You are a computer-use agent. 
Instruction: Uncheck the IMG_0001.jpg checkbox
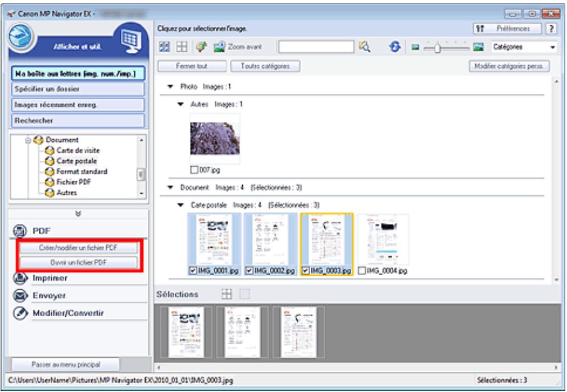[x=193, y=271]
